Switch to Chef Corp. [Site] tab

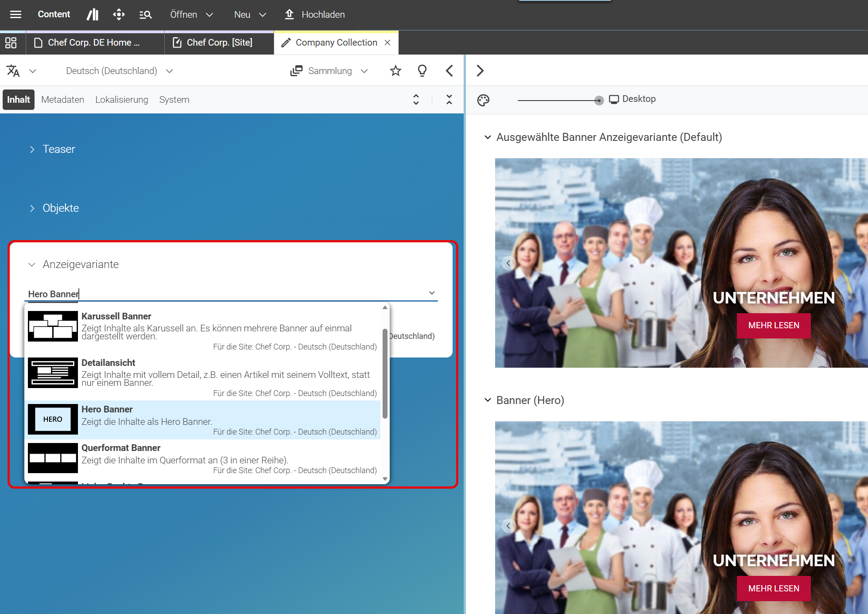point(219,43)
